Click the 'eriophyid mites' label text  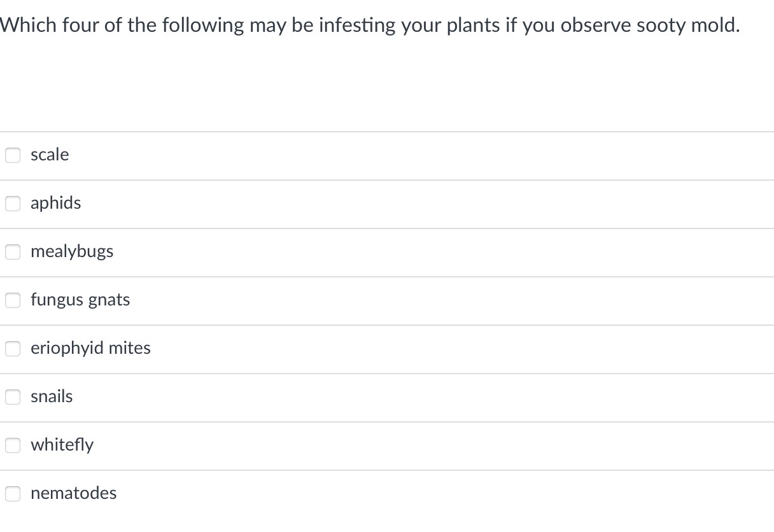pyautogui.click(x=90, y=348)
